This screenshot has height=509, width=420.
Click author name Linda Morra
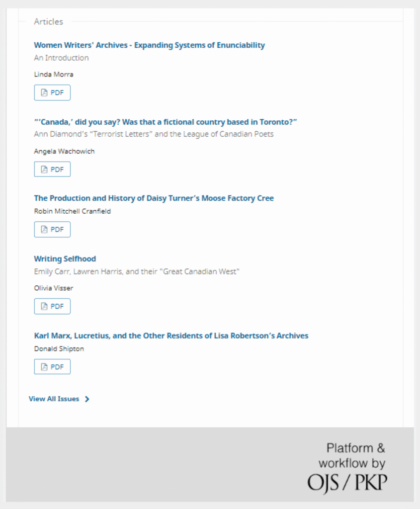54,75
